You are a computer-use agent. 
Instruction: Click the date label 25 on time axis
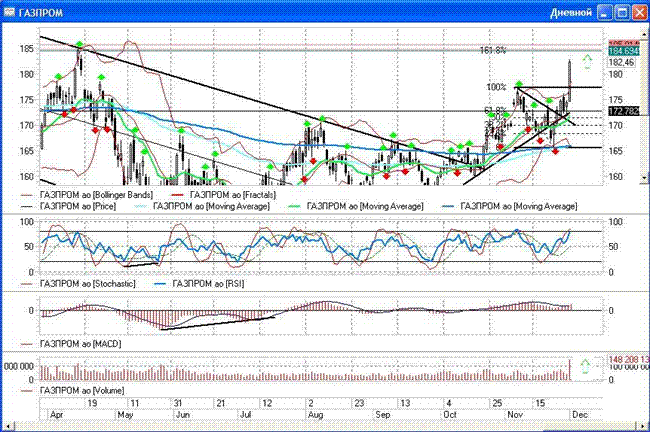[x=497, y=403]
